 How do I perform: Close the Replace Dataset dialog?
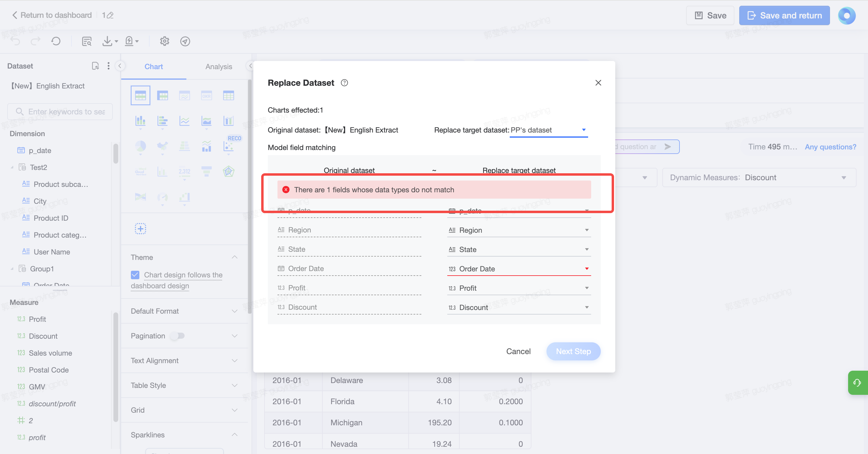tap(598, 83)
